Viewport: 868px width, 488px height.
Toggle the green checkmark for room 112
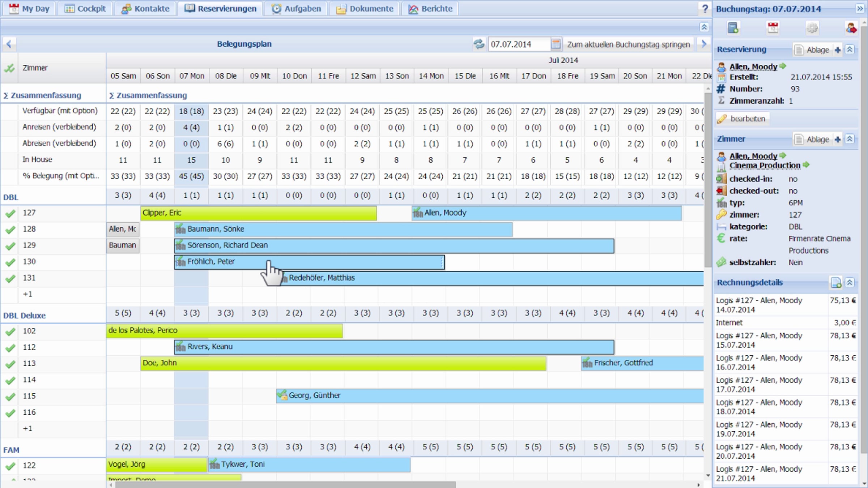pos(10,348)
